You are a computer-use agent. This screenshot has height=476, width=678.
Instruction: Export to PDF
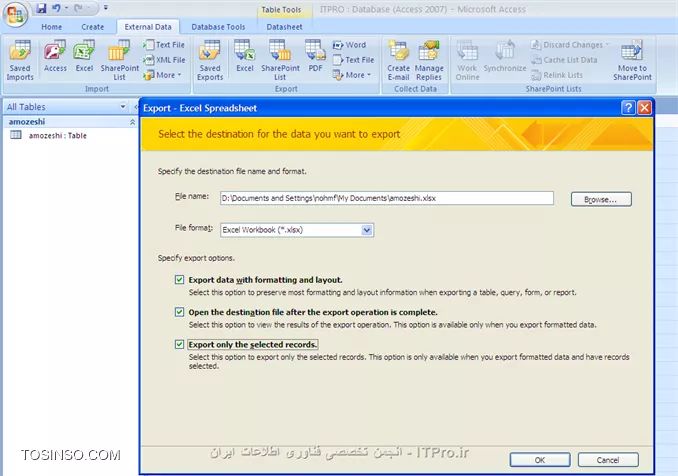click(x=315, y=56)
